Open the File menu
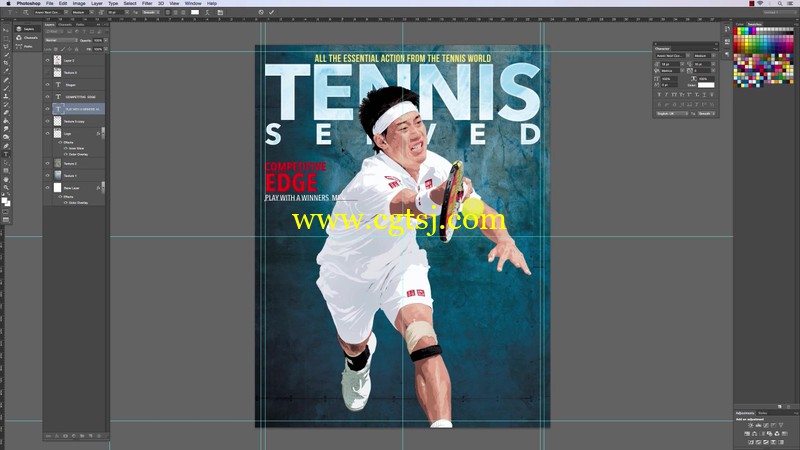Viewport: 800px width, 450px height. tap(49, 3)
